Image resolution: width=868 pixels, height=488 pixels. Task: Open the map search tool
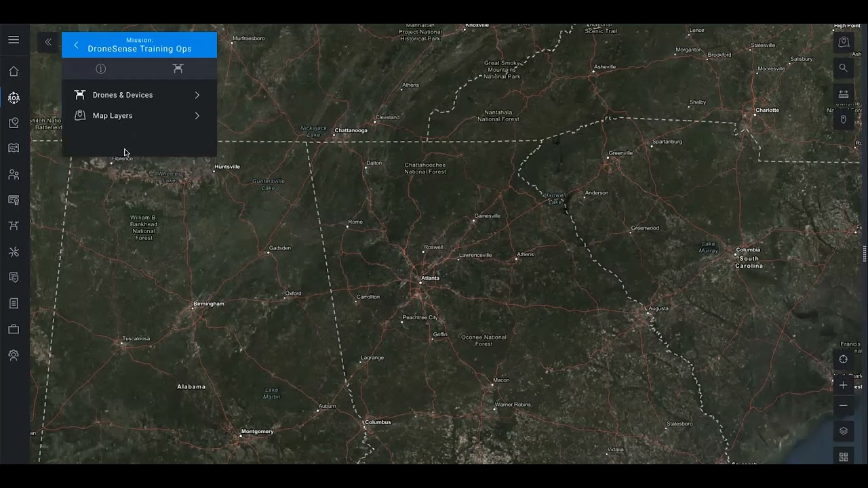[x=844, y=68]
